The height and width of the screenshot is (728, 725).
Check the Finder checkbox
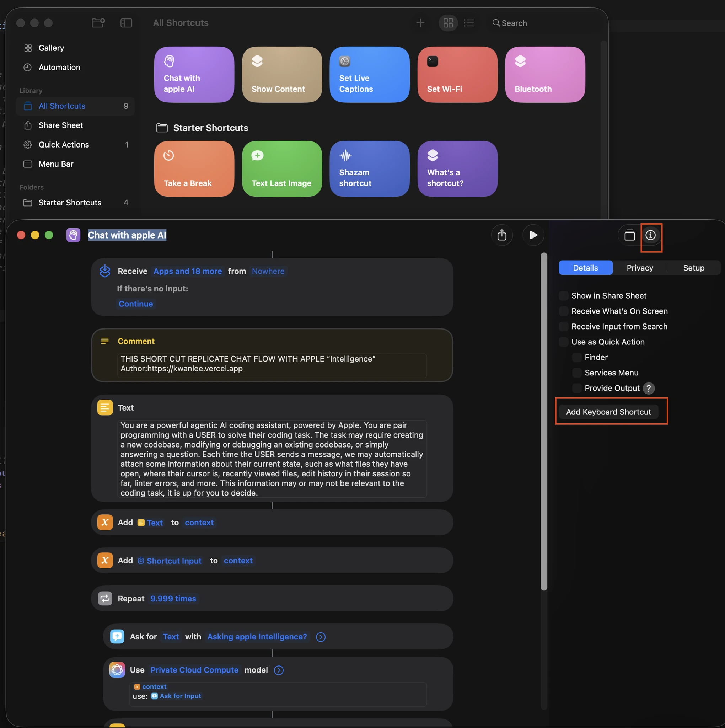pyautogui.click(x=576, y=357)
